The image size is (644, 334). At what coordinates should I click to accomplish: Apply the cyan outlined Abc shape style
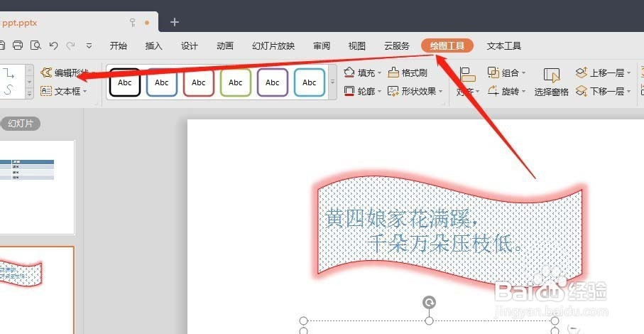(310, 82)
